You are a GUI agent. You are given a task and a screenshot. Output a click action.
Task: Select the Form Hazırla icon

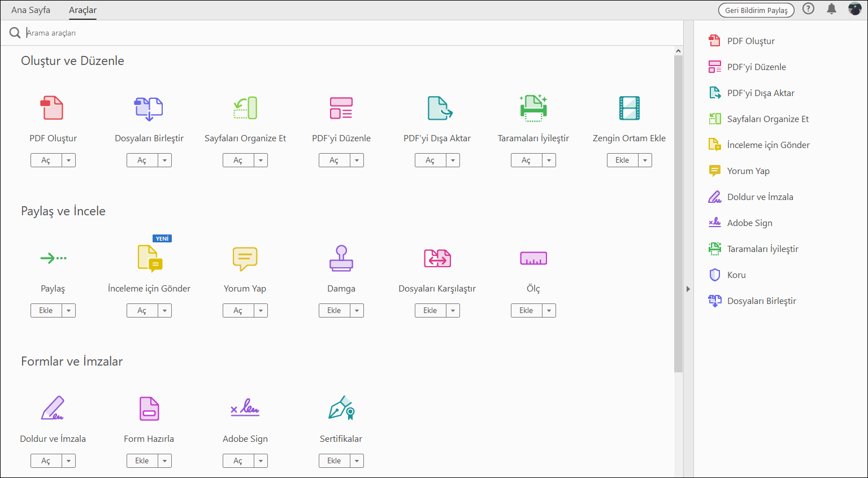[149, 409]
